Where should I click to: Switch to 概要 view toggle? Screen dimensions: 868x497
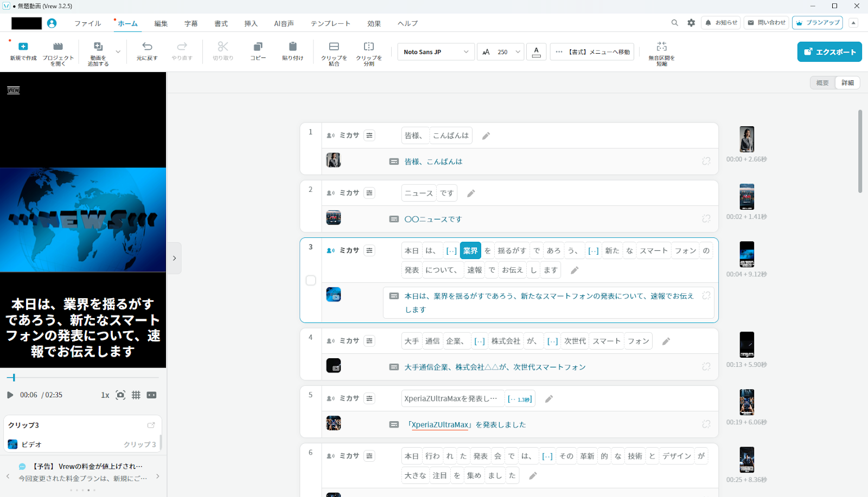pos(822,83)
